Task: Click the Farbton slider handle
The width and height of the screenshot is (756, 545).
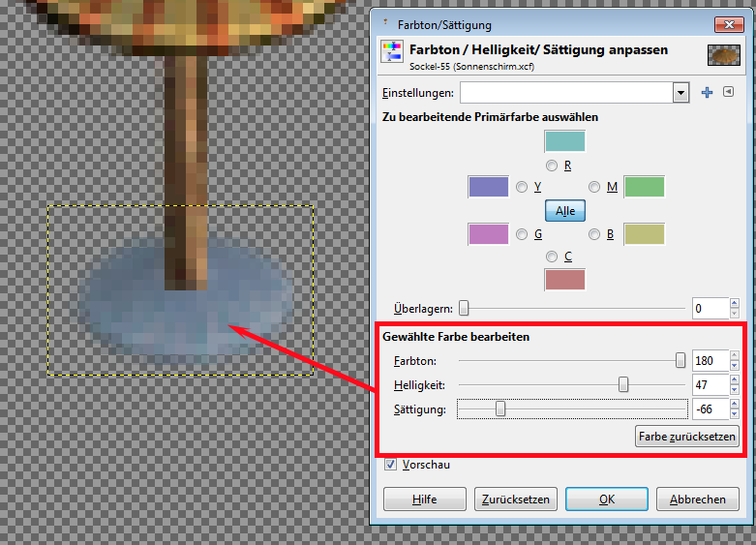Action: tap(680, 360)
